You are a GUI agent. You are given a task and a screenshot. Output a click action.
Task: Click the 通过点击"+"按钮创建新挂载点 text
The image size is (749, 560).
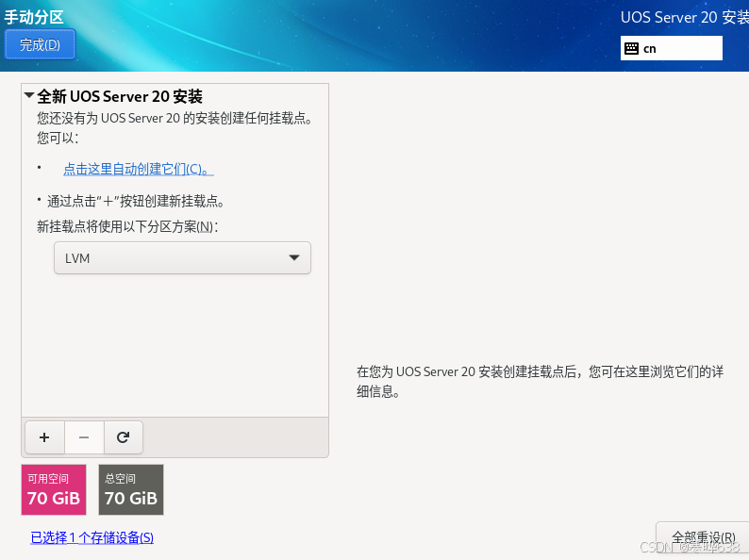click(x=136, y=201)
